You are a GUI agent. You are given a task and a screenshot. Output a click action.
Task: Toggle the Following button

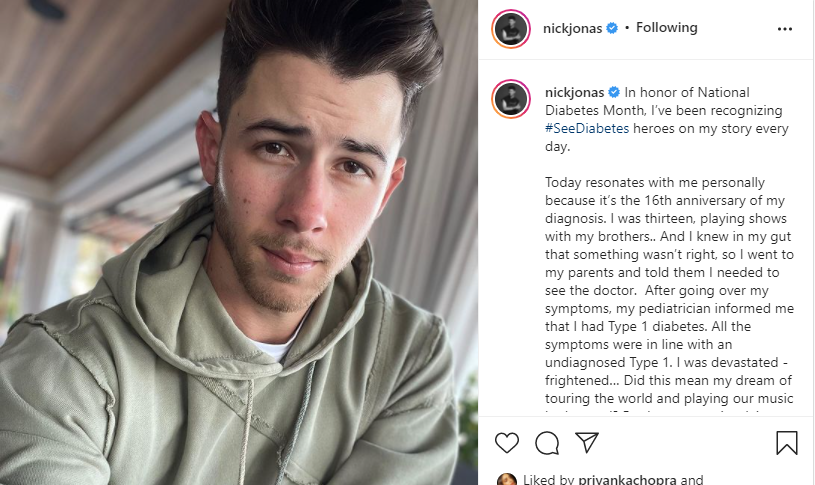tap(666, 28)
